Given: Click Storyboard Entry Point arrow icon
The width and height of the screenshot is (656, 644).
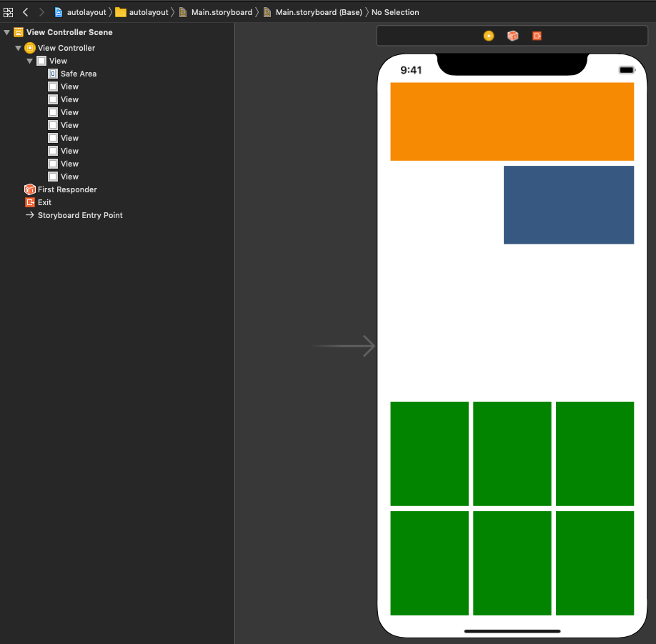Looking at the screenshot, I should 30,215.
